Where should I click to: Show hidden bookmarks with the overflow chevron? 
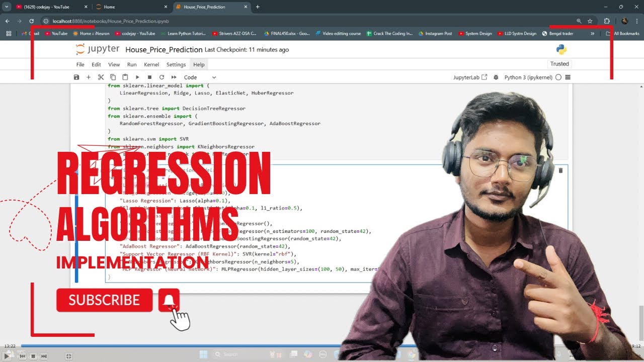(592, 34)
